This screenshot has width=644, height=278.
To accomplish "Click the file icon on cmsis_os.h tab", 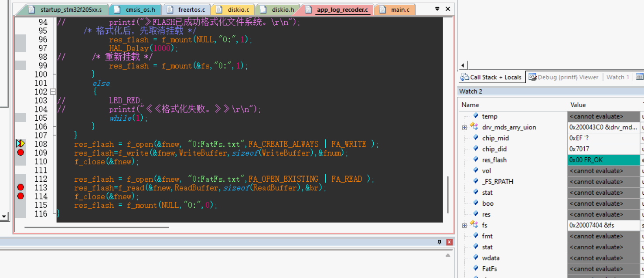I will 116,10.
